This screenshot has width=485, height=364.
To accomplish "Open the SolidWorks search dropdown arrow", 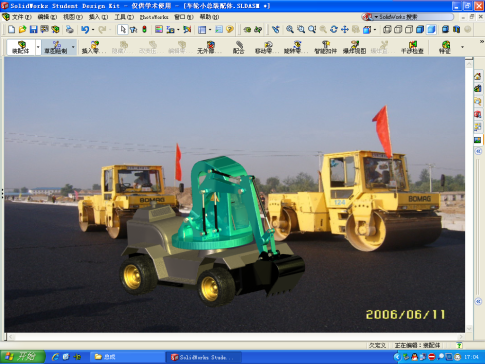I will (376, 17).
